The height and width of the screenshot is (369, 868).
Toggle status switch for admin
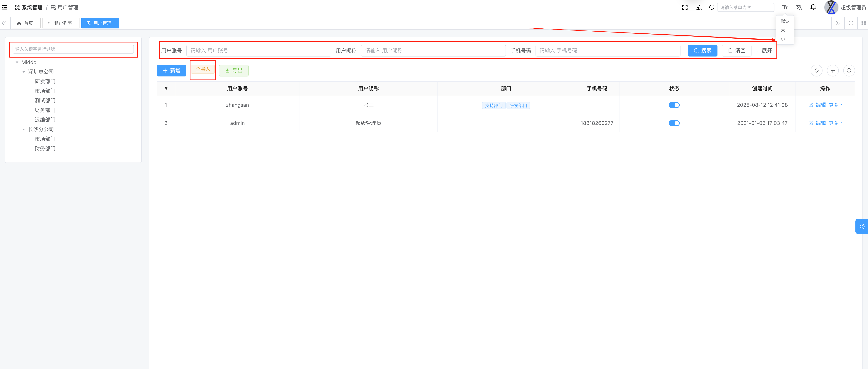pyautogui.click(x=674, y=123)
